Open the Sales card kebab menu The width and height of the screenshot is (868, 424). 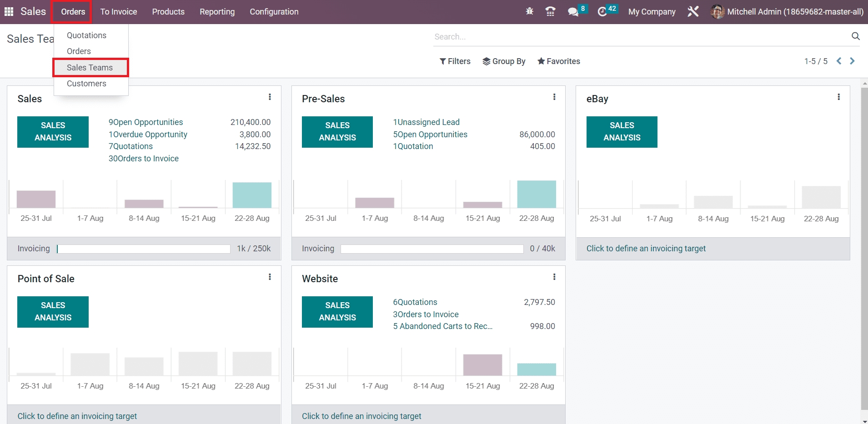tap(270, 97)
